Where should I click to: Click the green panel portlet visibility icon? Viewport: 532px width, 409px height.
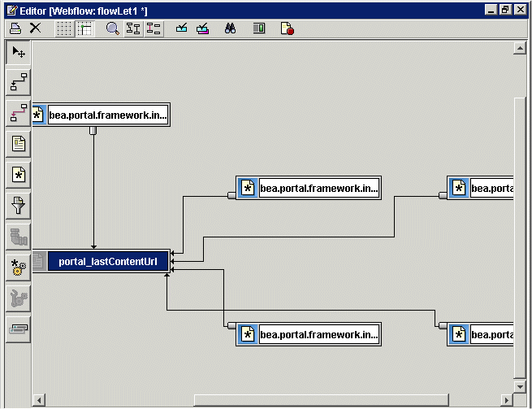coord(259,28)
